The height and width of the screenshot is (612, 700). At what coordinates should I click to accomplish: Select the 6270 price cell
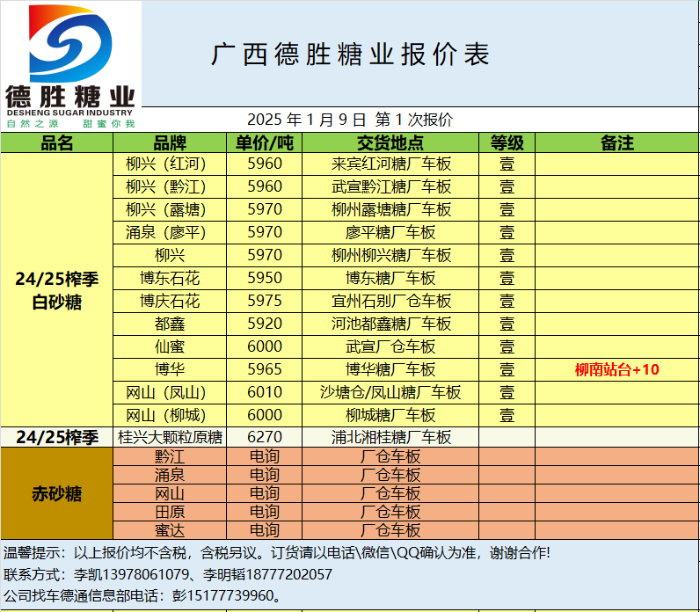pyautogui.click(x=265, y=437)
